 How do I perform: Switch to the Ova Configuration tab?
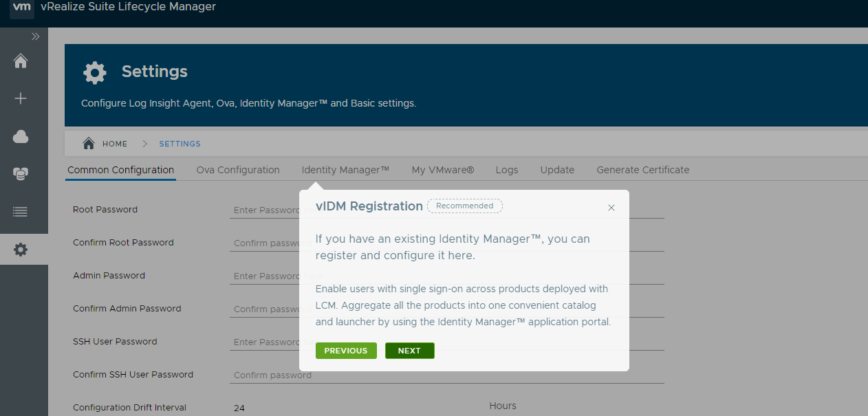(x=238, y=170)
